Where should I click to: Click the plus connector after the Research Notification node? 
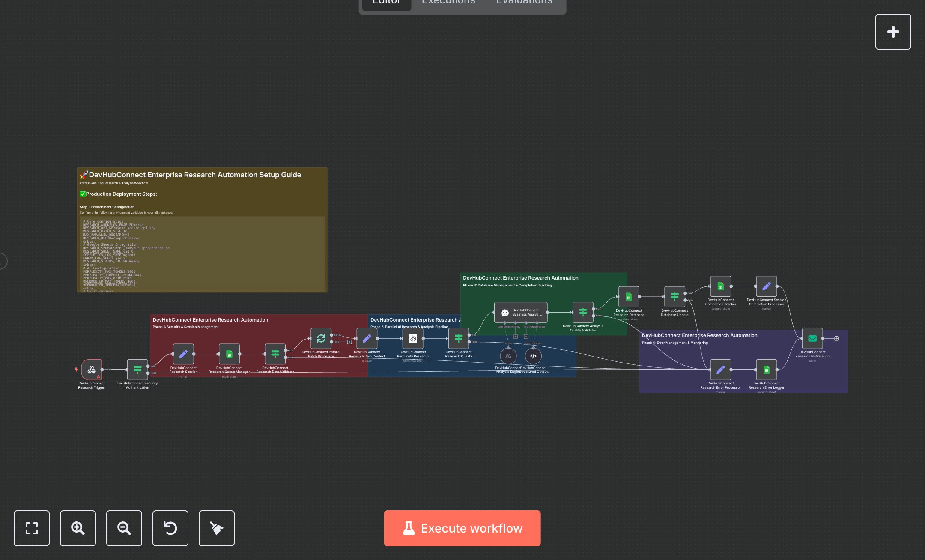(x=836, y=338)
